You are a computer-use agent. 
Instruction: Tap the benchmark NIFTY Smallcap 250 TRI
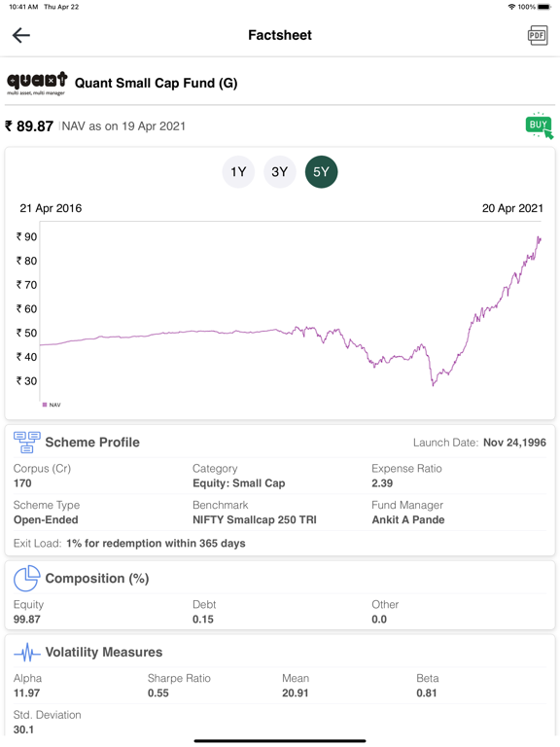pyautogui.click(x=255, y=519)
